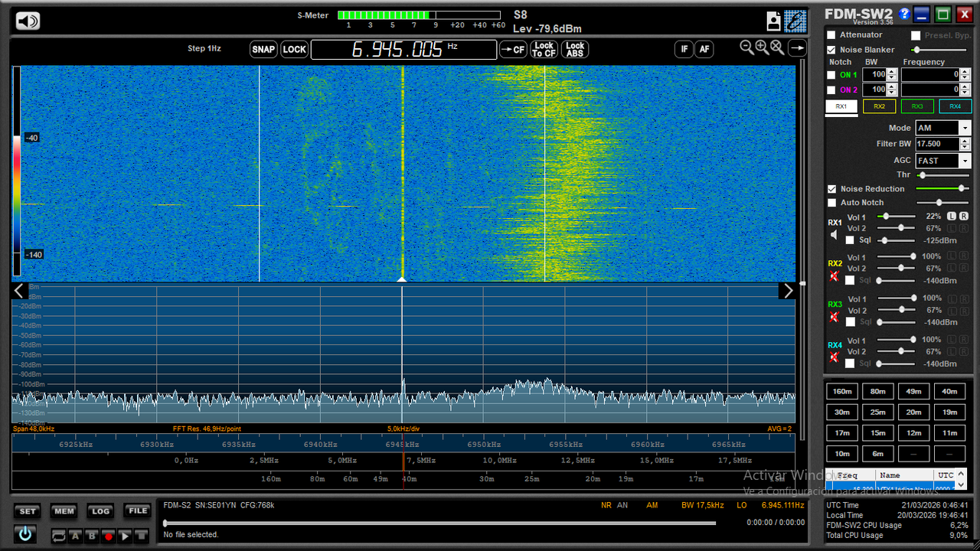Disable the Noise Blanker checkbox
This screenshot has height=551, width=980.
point(831,50)
